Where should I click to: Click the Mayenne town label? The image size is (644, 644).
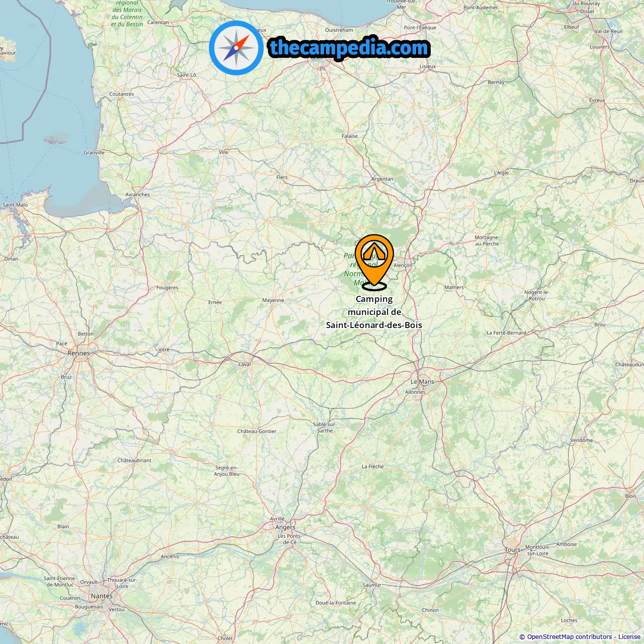pyautogui.click(x=273, y=300)
